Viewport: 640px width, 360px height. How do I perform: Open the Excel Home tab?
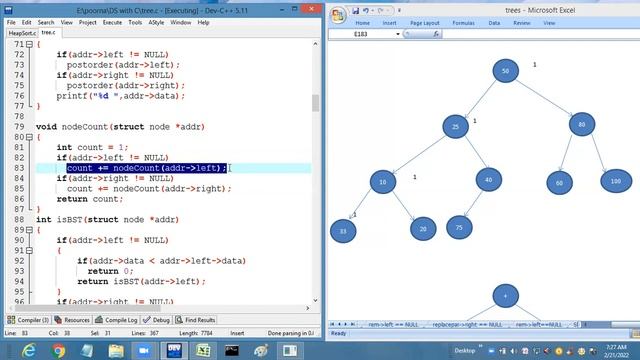(362, 23)
